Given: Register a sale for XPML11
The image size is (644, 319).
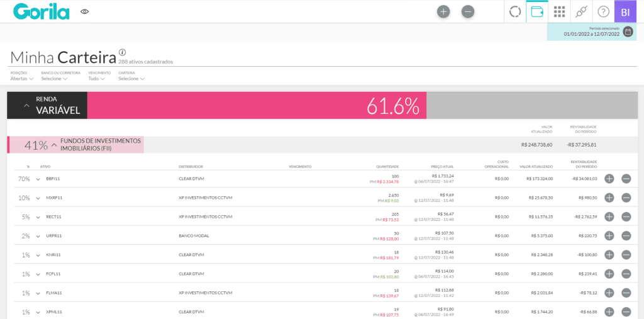Looking at the screenshot, I should pyautogui.click(x=626, y=311).
